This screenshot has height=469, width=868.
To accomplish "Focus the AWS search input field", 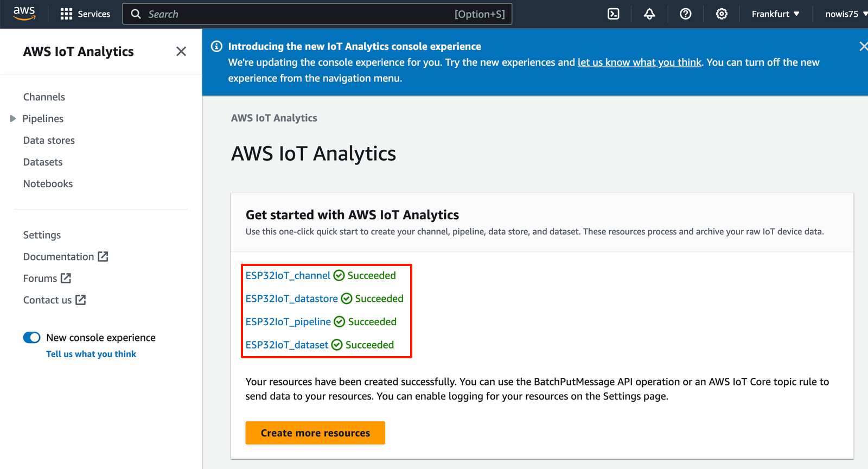I will tap(317, 14).
